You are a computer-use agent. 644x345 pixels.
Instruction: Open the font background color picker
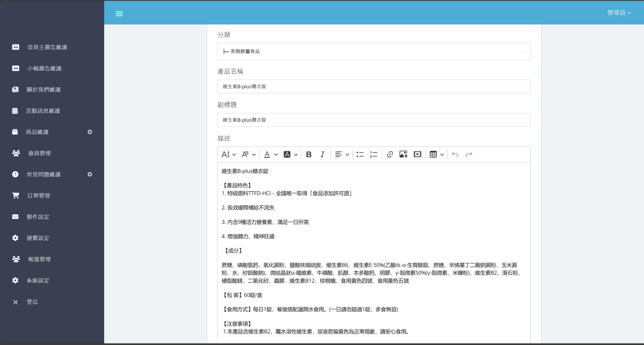click(x=291, y=155)
